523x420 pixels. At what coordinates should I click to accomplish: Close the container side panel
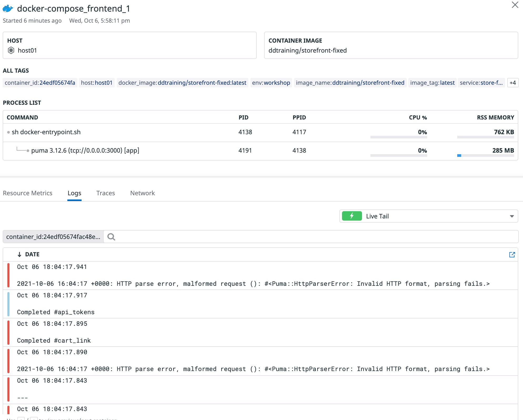[x=515, y=5]
